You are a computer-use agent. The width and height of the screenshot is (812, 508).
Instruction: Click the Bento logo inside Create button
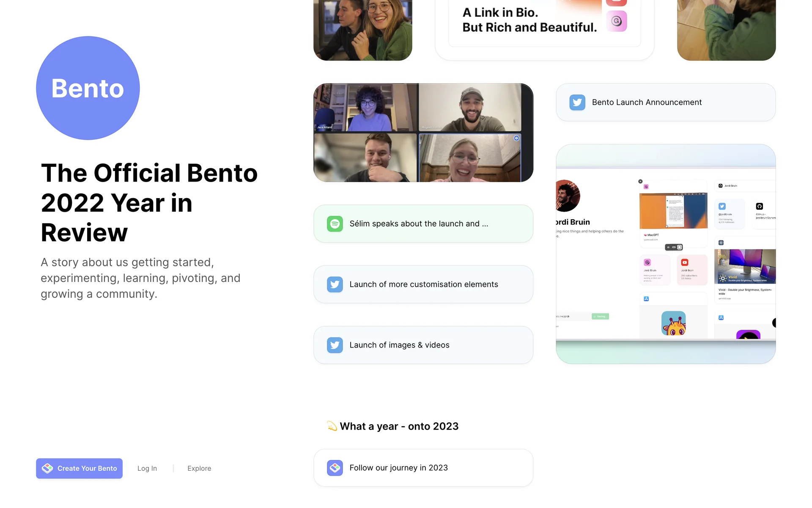tap(47, 468)
